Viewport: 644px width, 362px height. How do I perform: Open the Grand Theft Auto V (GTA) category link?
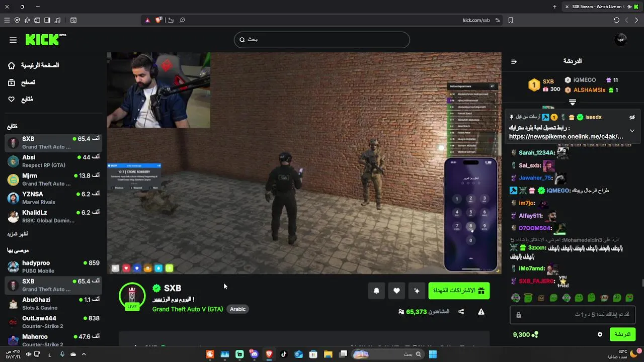point(188,309)
